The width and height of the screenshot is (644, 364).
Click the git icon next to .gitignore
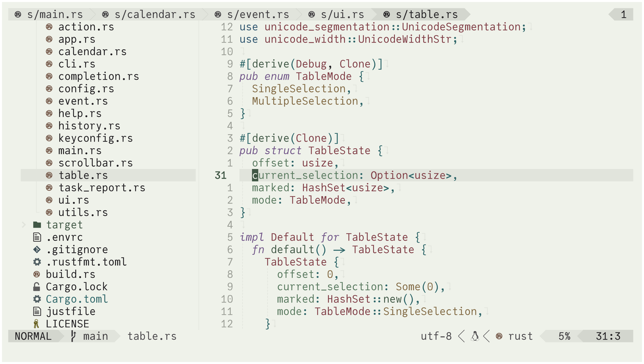pyautogui.click(x=37, y=249)
